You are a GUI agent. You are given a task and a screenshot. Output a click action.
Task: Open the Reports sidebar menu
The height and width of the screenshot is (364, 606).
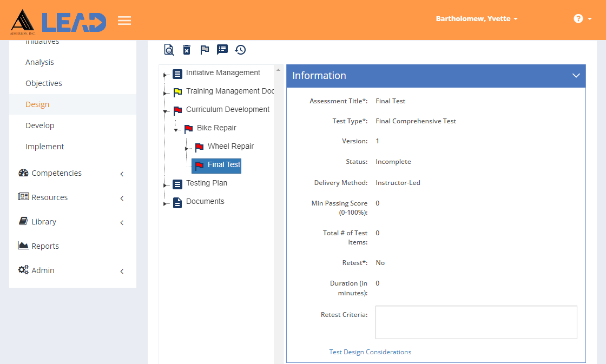[x=45, y=246]
